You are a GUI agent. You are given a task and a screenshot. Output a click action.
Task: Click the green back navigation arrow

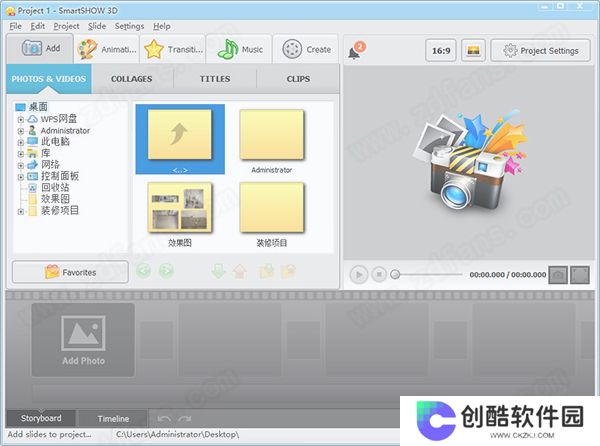click(x=143, y=271)
